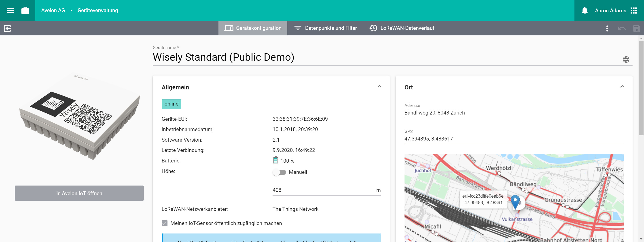Click the blue map location pin
The image size is (644, 242).
point(515,202)
